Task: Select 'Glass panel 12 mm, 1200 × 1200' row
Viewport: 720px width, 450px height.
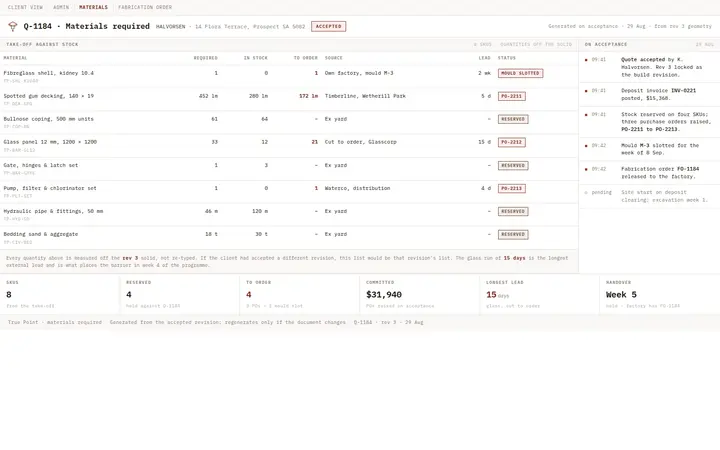Action: point(288,146)
